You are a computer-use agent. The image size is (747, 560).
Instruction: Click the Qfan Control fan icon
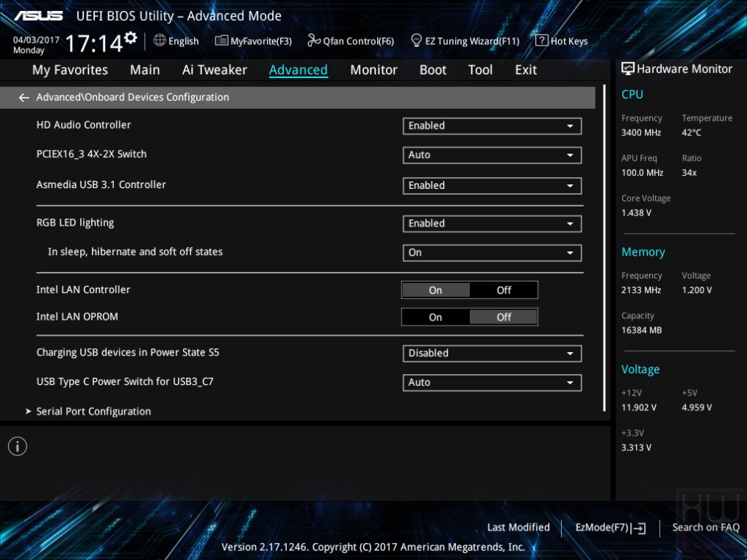click(314, 40)
